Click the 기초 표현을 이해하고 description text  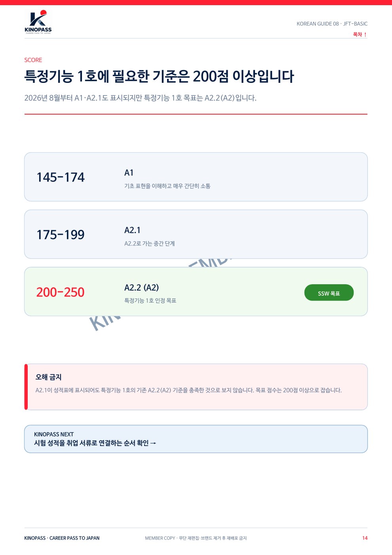pyautogui.click(x=167, y=186)
